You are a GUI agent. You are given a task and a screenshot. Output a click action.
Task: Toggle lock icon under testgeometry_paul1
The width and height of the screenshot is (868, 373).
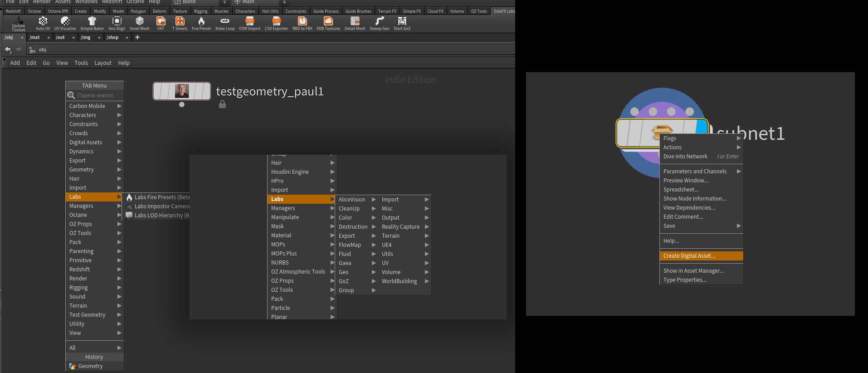pos(222,104)
